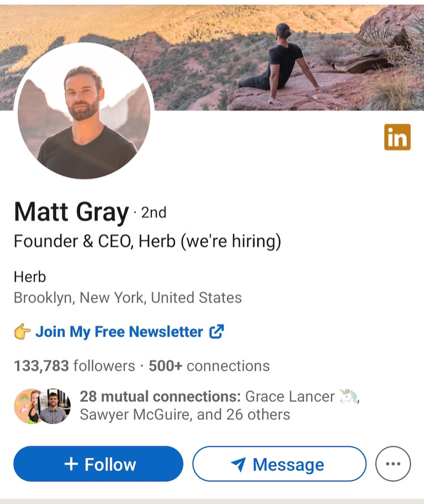Image resolution: width=424 pixels, height=504 pixels.
Task: Open the Join My Free Newsletter link
Action: (119, 331)
